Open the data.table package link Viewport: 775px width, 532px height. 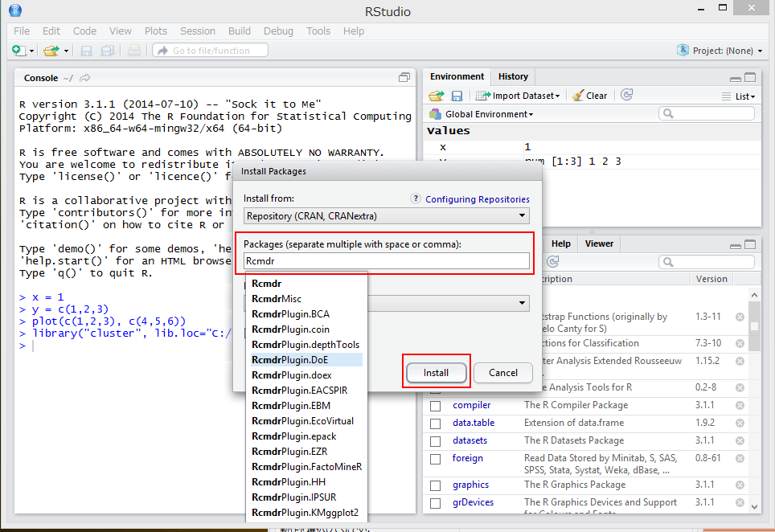pos(474,423)
